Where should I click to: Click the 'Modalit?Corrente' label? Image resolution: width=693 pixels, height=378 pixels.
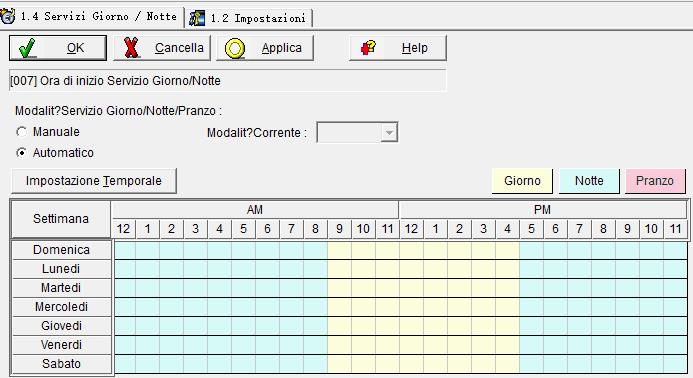pyautogui.click(x=257, y=133)
